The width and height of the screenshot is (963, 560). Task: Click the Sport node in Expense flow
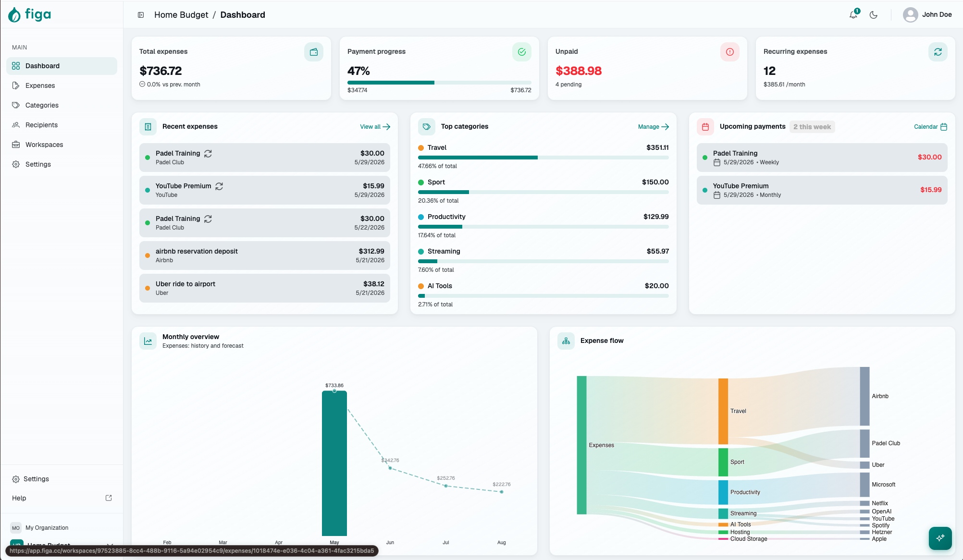click(723, 462)
